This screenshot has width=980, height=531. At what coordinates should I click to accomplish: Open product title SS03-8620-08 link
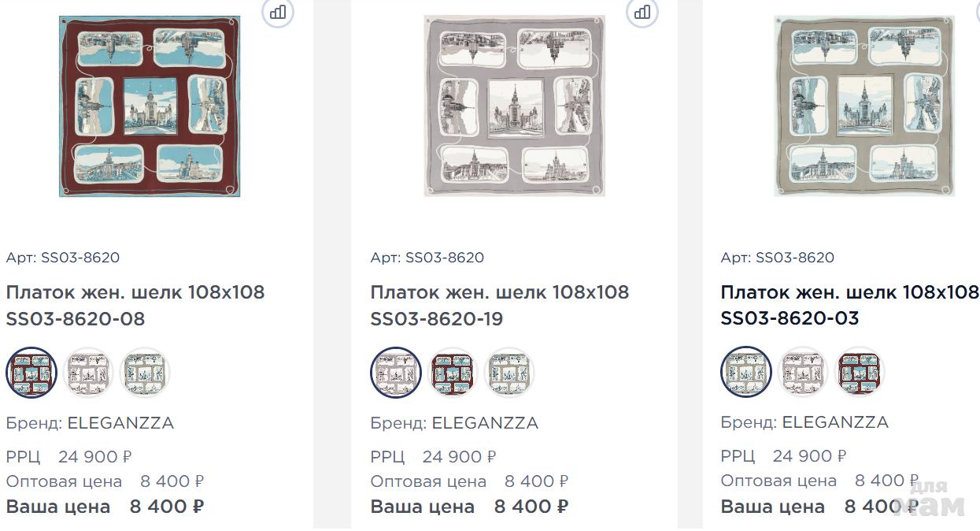pos(135,306)
